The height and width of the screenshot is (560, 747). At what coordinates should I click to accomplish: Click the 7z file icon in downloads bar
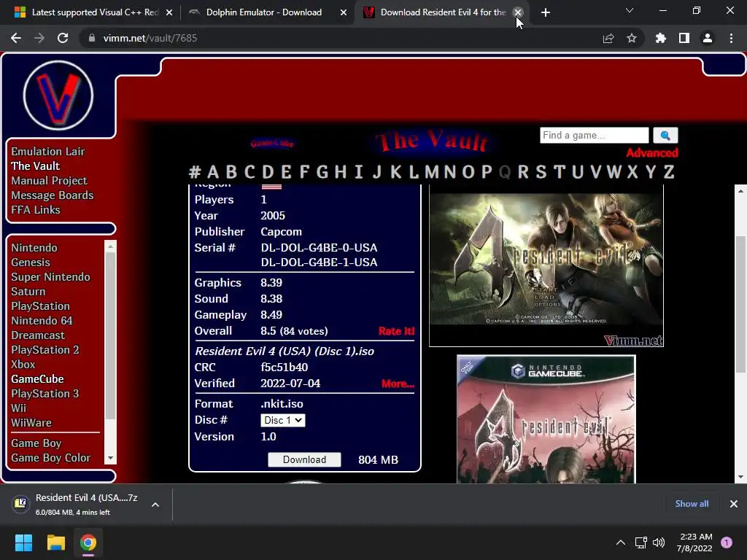pos(20,503)
